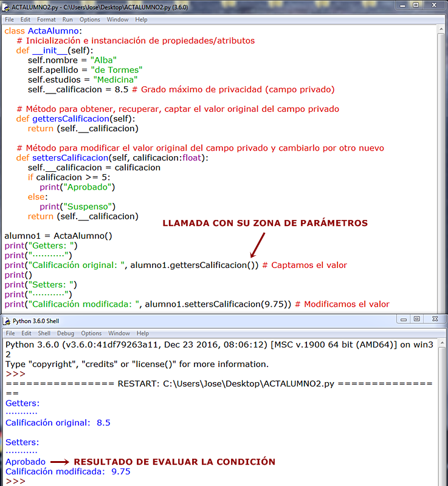
Task: Open Help menu in editor window
Action: 141,19
